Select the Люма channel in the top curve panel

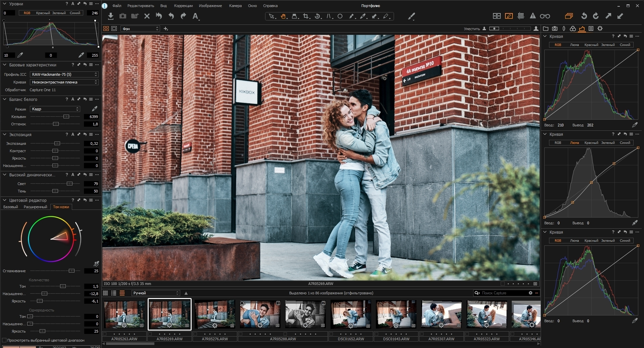[x=574, y=45]
